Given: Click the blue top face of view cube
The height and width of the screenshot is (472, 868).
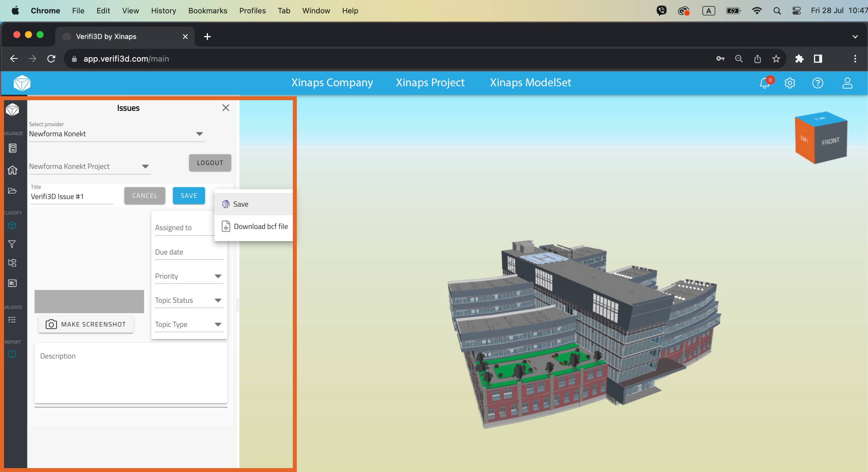Looking at the screenshot, I should 821,119.
